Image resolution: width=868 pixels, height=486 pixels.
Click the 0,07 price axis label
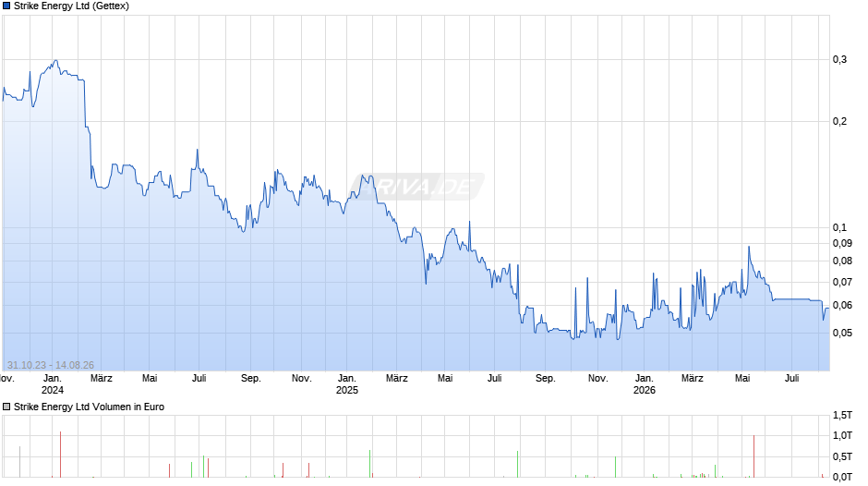(x=842, y=282)
